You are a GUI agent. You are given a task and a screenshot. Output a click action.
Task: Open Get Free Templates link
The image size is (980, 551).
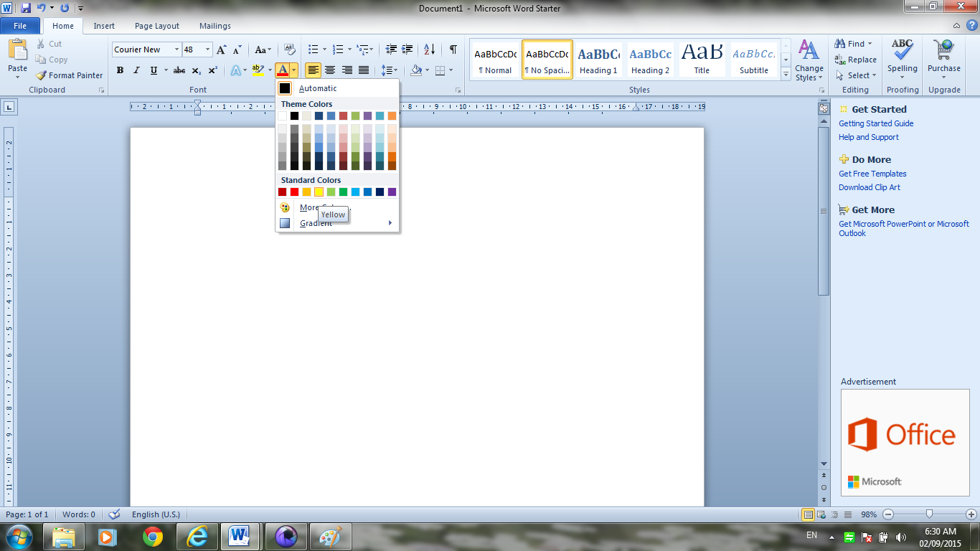pyautogui.click(x=872, y=174)
